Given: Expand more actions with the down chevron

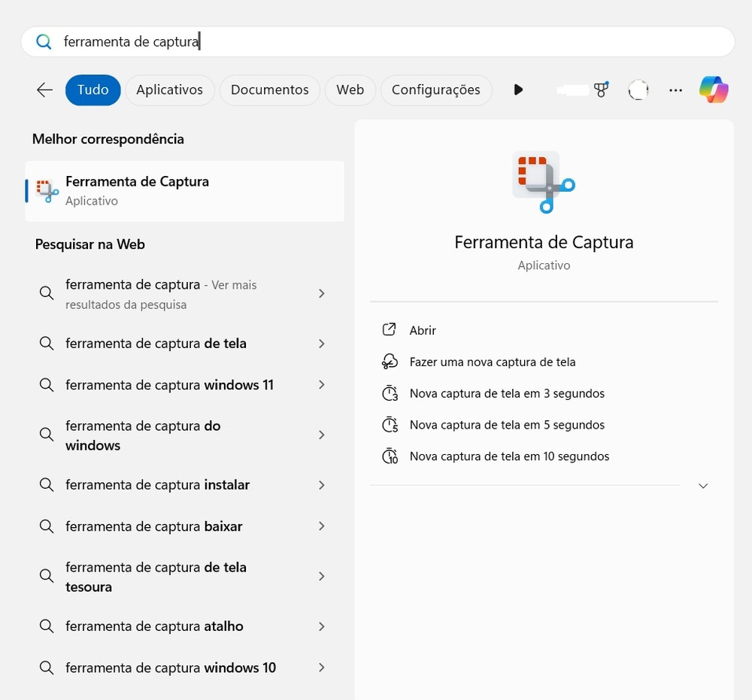Looking at the screenshot, I should (x=702, y=486).
